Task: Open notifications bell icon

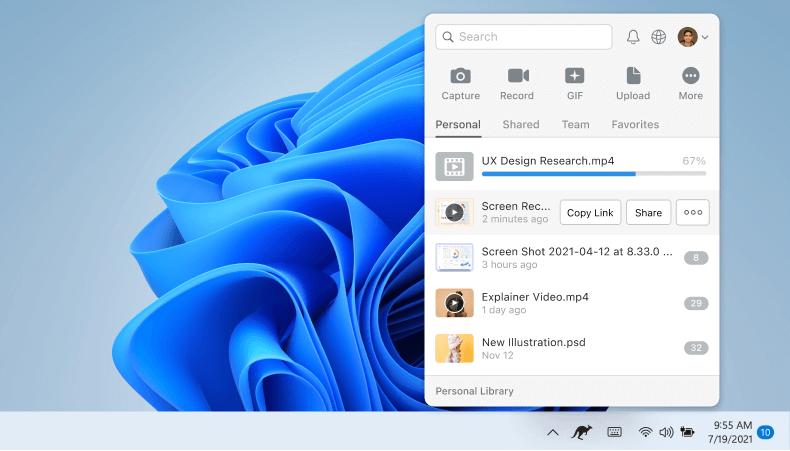Action: coord(633,37)
